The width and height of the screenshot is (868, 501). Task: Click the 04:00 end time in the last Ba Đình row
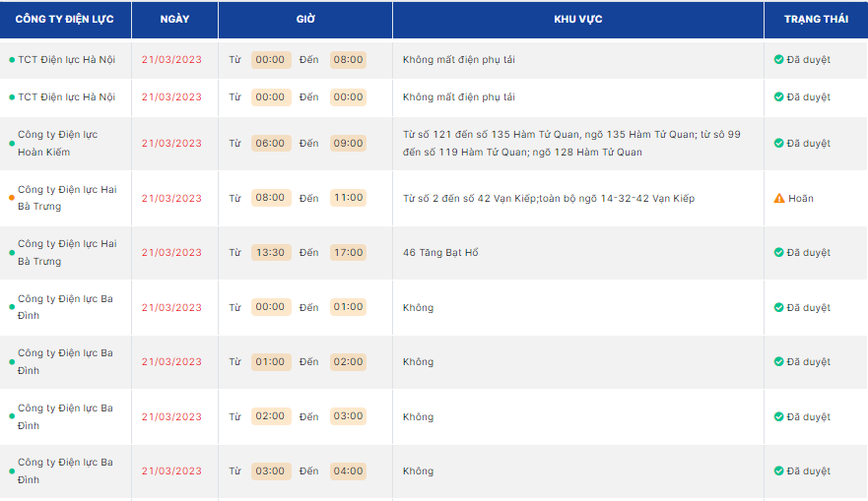(348, 471)
